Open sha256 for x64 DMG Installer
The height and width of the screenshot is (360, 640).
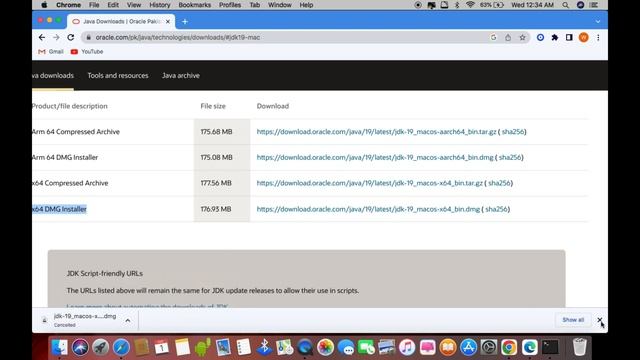pyautogui.click(x=496, y=209)
